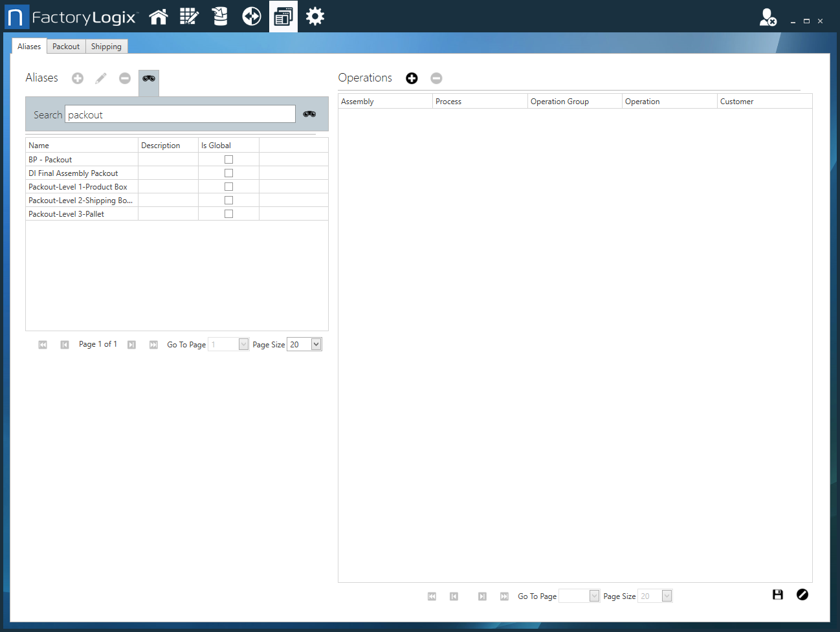Click the cancel icon next to save
Image resolution: width=840 pixels, height=632 pixels.
(x=802, y=594)
